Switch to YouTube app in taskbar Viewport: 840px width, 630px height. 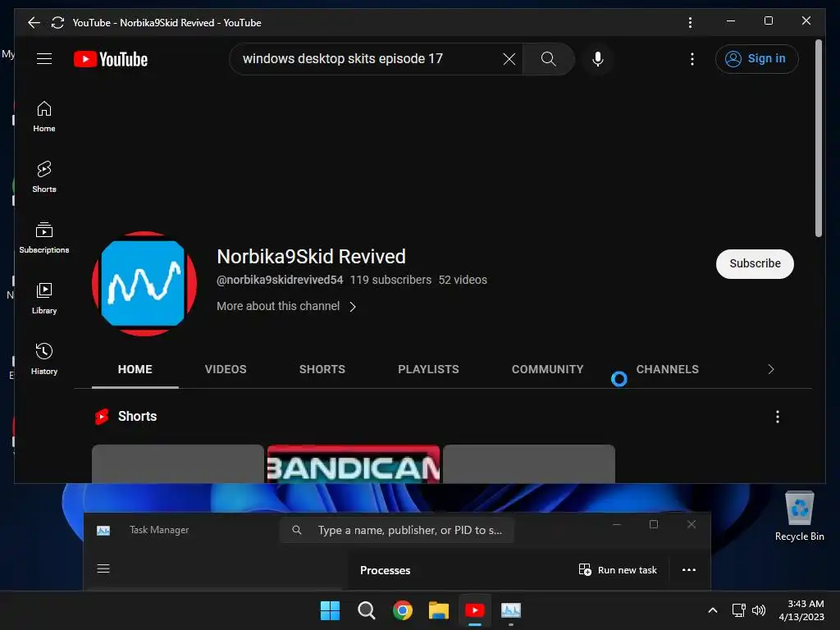475,610
